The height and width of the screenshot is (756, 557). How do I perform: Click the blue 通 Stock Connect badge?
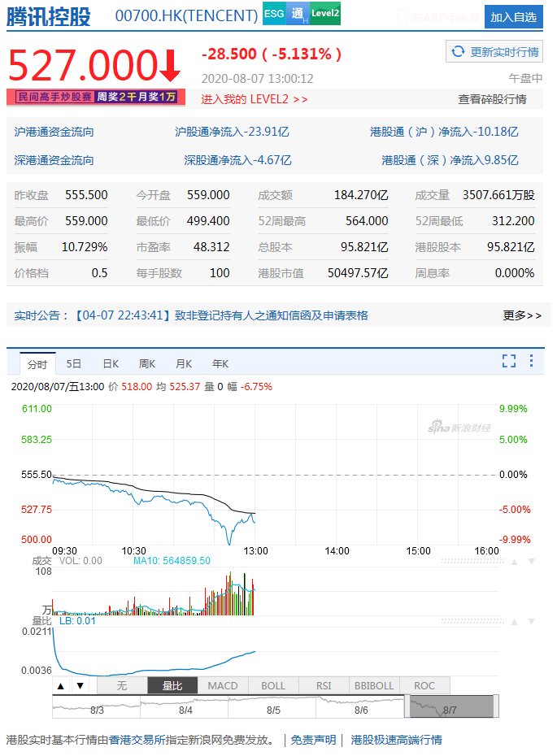(297, 14)
